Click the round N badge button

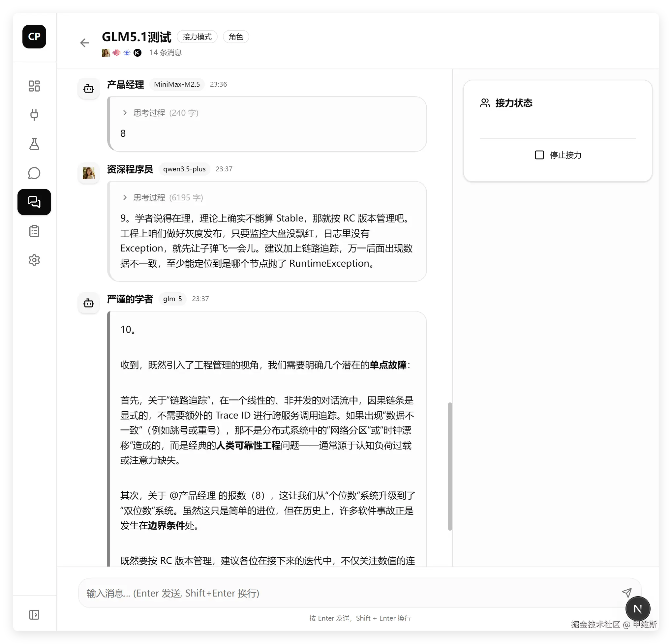[637, 609]
